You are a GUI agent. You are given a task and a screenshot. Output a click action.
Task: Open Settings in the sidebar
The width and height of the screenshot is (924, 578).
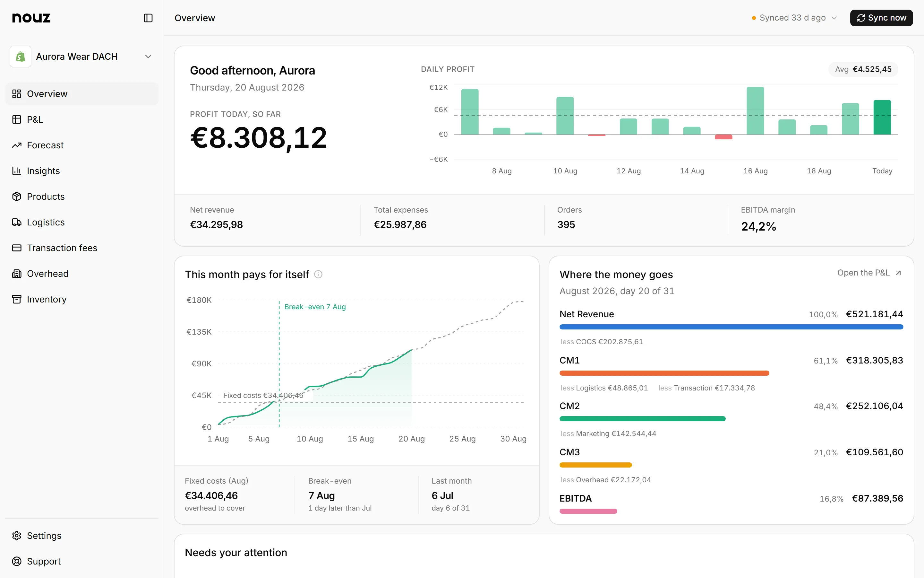click(82, 536)
